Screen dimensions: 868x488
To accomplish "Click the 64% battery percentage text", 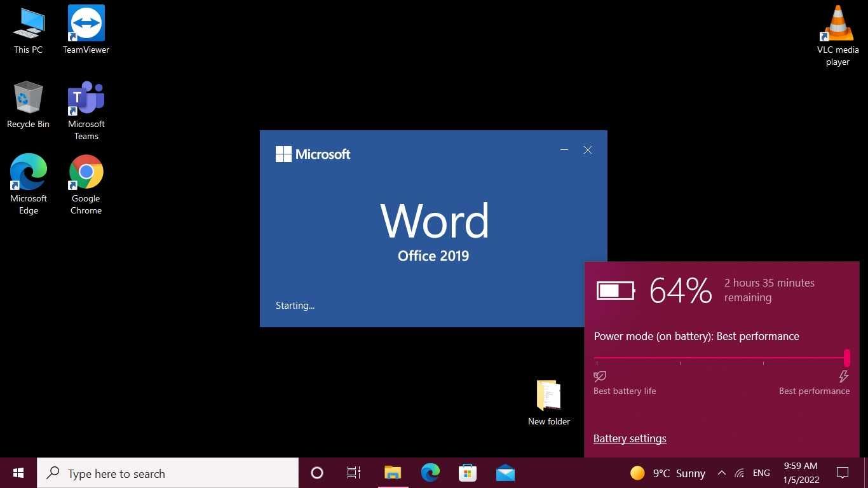I will coord(681,290).
